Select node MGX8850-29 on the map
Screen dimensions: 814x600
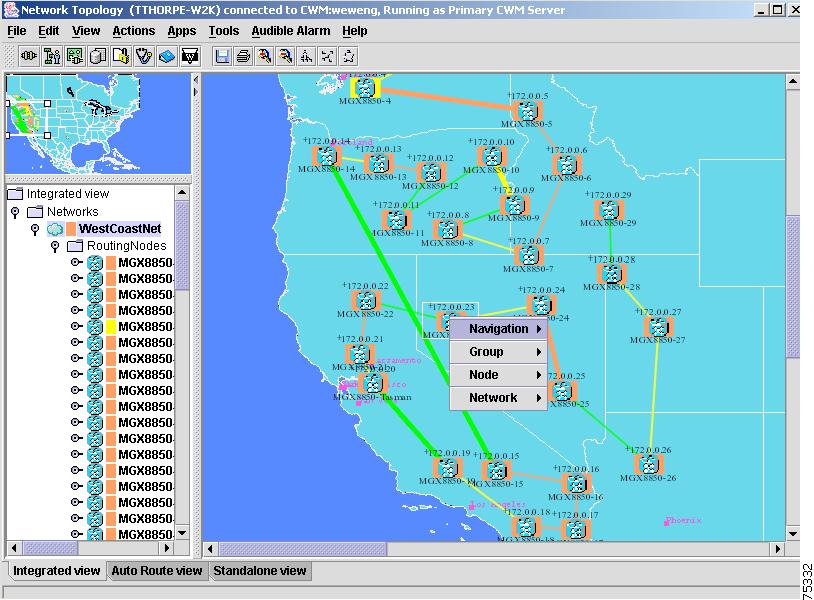608,210
